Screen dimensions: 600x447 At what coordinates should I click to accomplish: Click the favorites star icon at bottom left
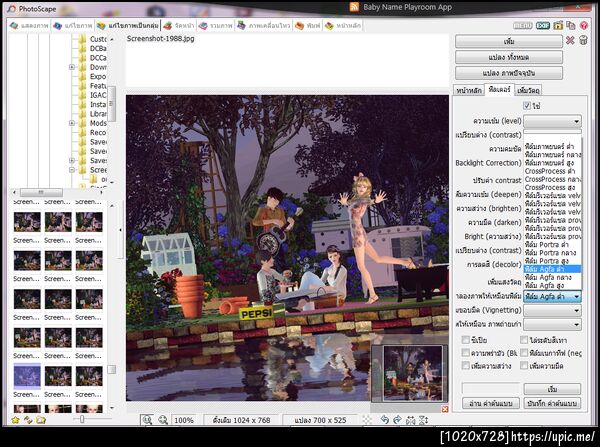tap(15, 420)
